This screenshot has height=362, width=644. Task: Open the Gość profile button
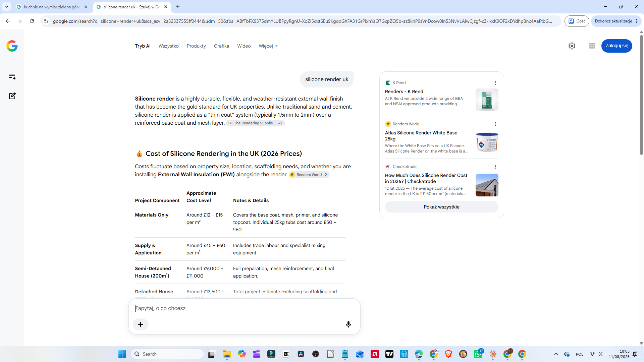click(577, 21)
